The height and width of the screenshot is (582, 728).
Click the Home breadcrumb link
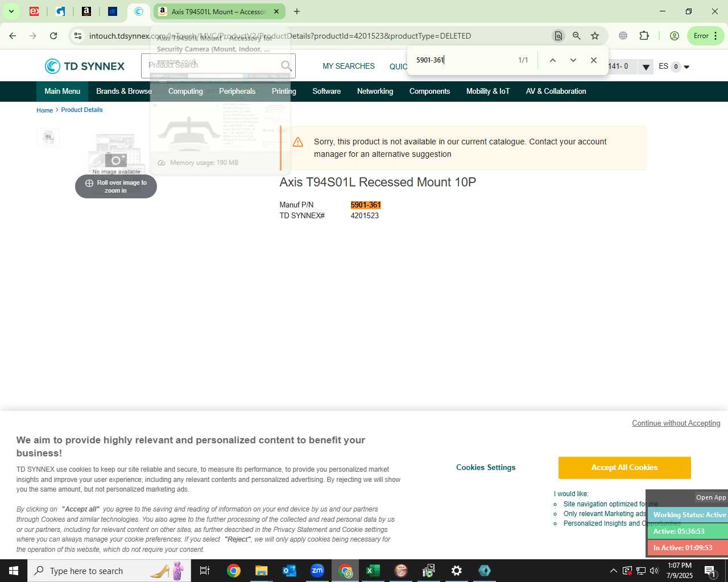[44, 110]
